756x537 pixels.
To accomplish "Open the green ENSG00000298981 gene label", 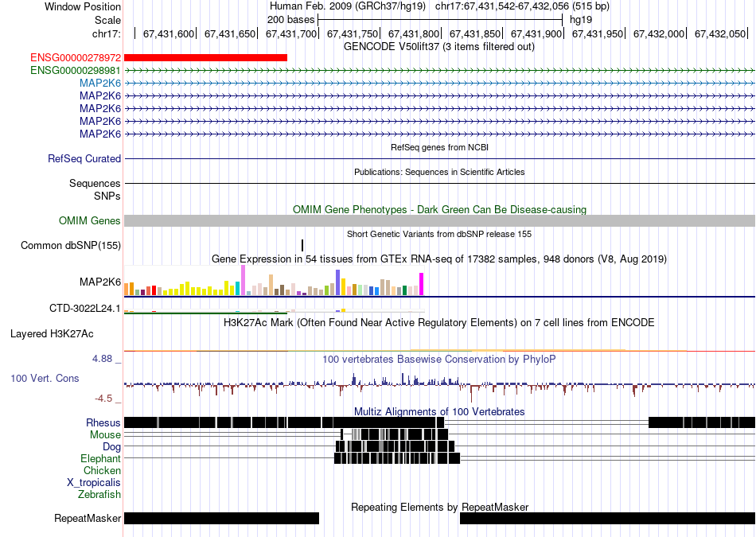I will (x=76, y=70).
